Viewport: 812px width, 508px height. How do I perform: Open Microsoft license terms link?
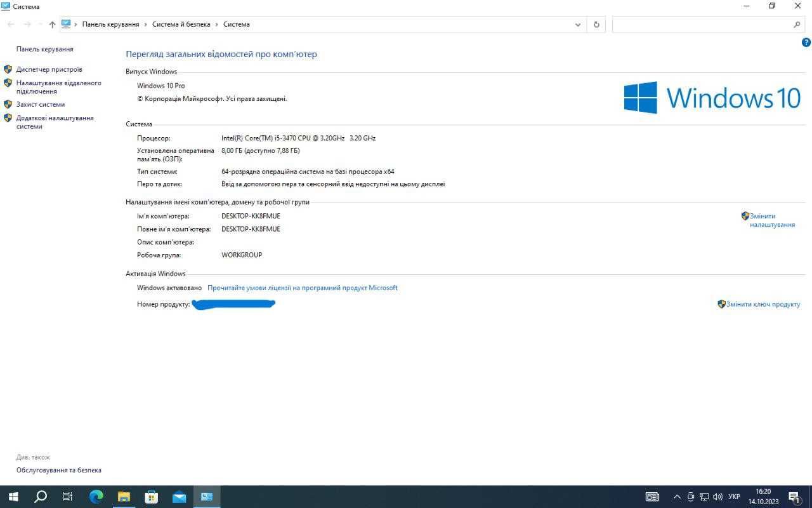[303, 288]
